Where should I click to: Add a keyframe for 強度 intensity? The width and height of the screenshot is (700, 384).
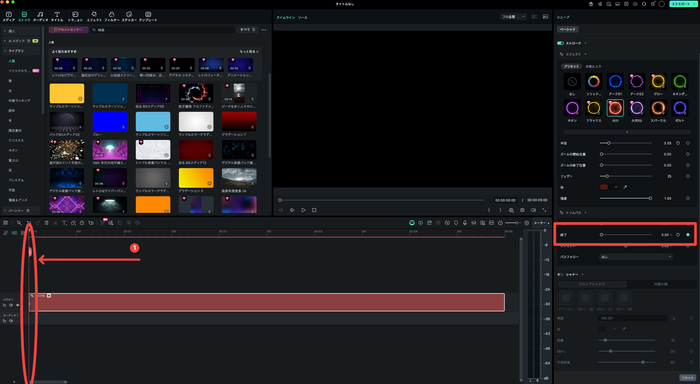688,198
